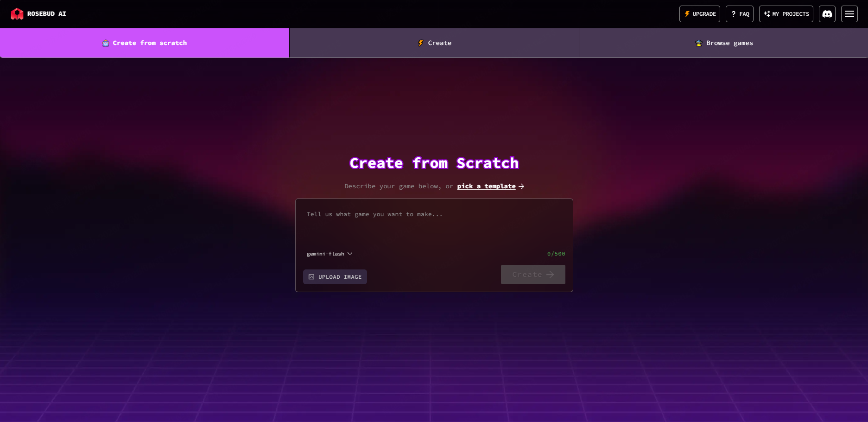Click the Create arrow button
Image resolution: width=868 pixels, height=422 pixels.
click(x=533, y=275)
